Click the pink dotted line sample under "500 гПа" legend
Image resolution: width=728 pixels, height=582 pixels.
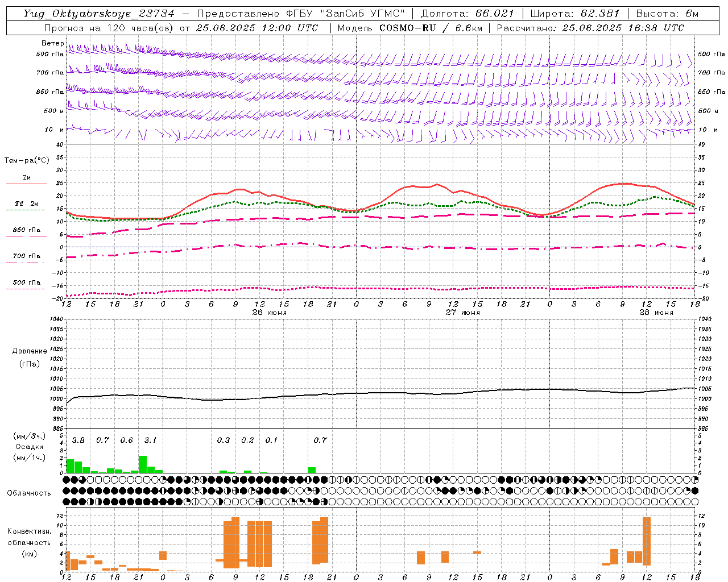tap(25, 289)
